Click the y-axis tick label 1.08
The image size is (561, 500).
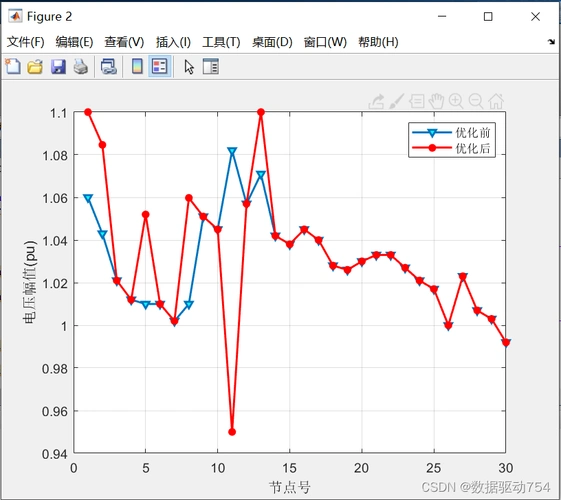(x=55, y=156)
